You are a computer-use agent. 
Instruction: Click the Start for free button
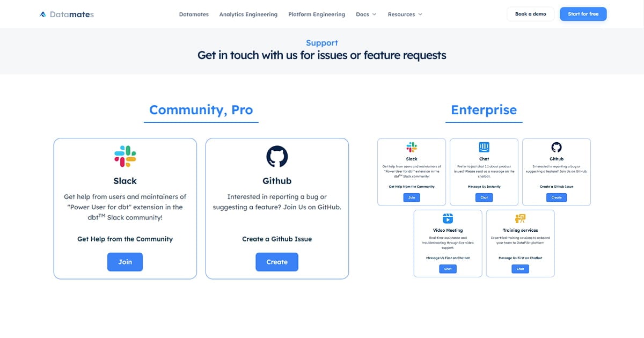point(583,14)
